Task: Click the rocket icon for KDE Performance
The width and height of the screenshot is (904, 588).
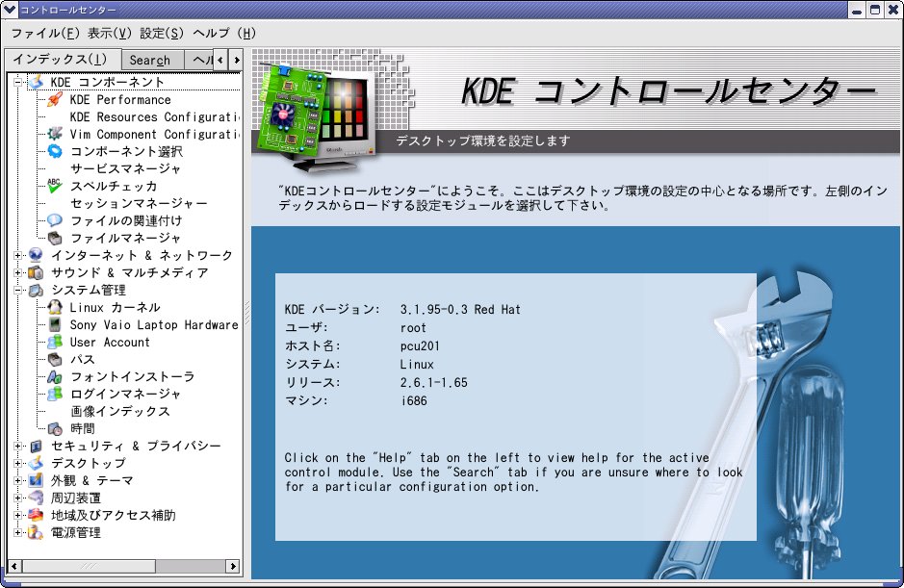Action: click(x=55, y=100)
